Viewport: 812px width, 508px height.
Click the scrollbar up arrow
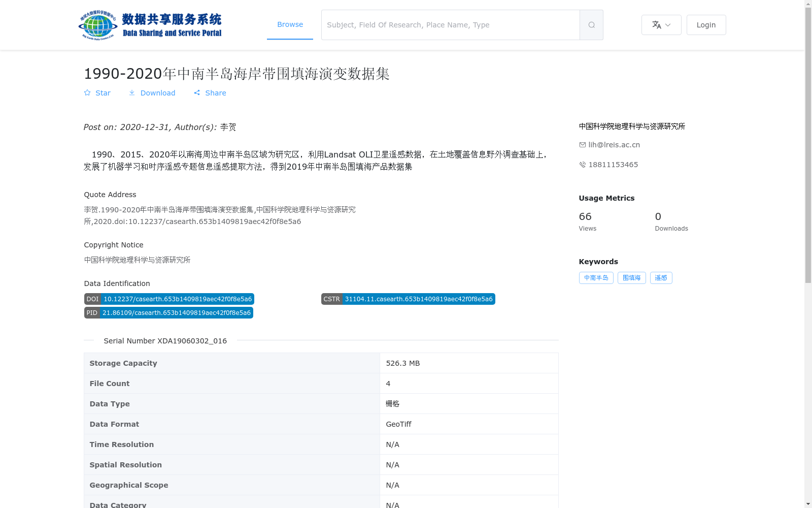pyautogui.click(x=808, y=4)
